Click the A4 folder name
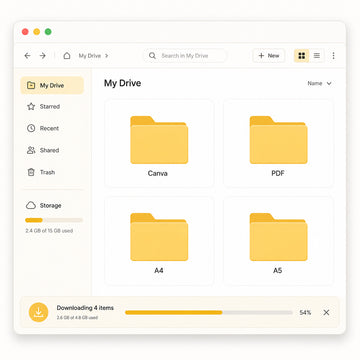The height and width of the screenshot is (360, 360). 159,270
